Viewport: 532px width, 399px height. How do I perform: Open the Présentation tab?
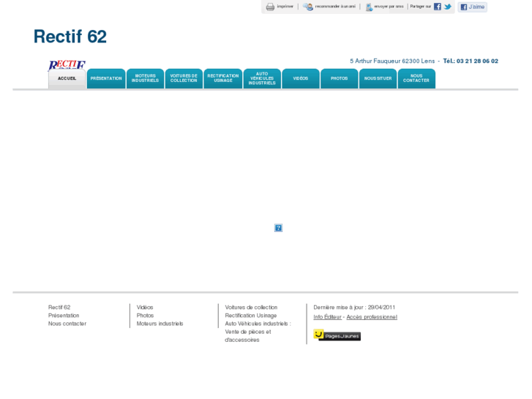click(106, 79)
